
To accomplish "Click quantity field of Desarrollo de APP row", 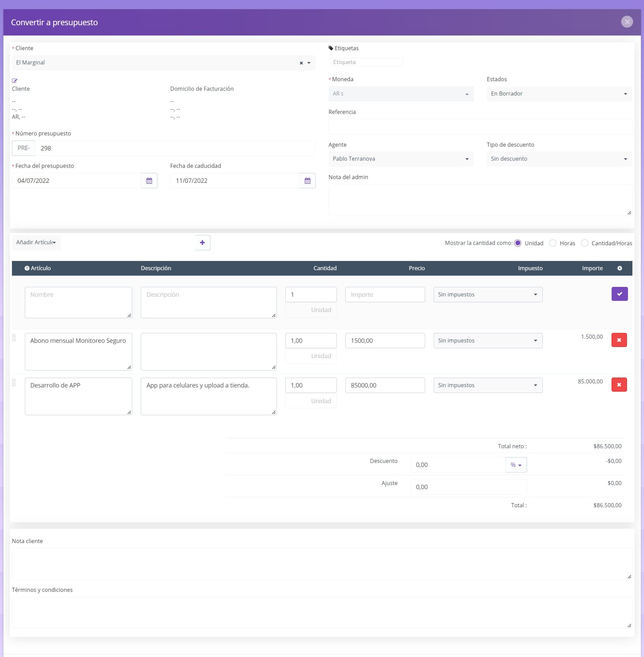I will point(311,385).
